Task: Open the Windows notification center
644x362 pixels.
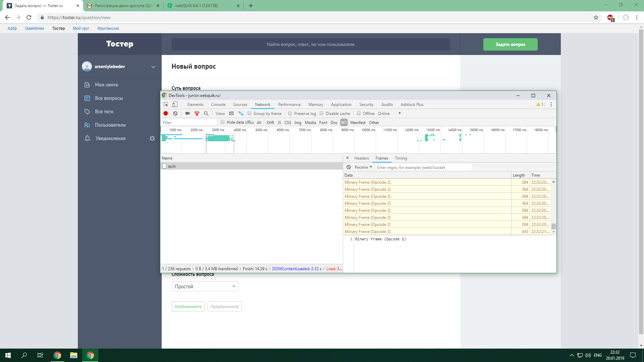Action: [x=633, y=355]
